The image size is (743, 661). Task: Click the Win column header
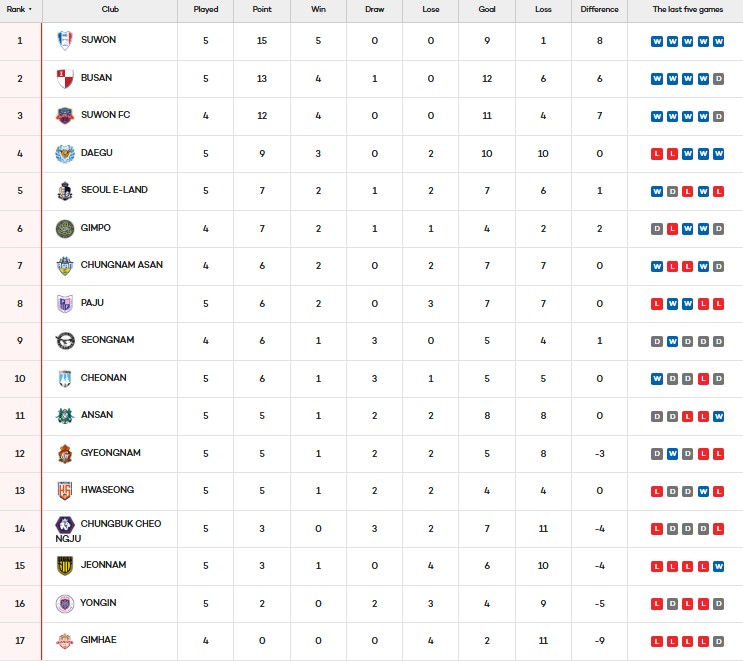pyautogui.click(x=319, y=9)
